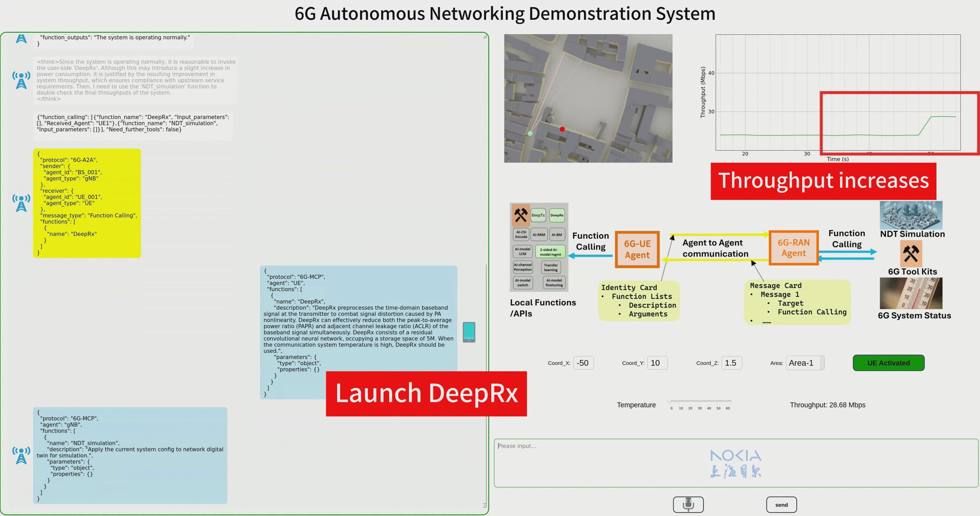
Task: Click the 6G-UE Agent box
Action: tap(637, 249)
